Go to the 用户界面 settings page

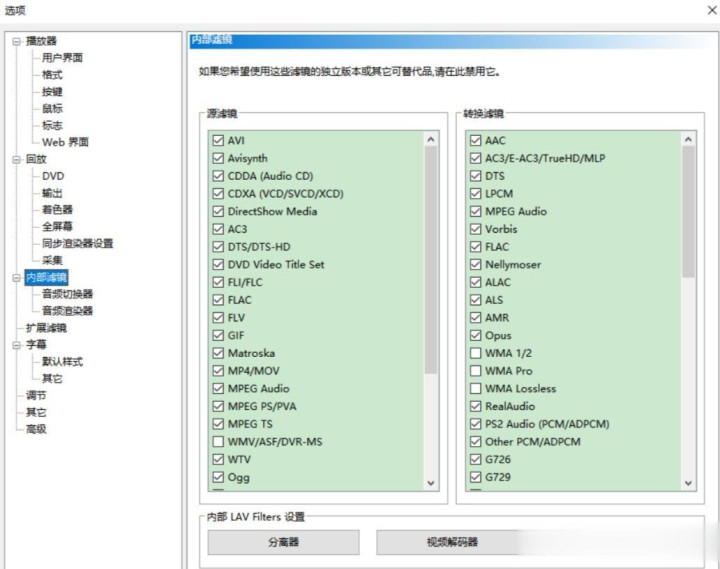pyautogui.click(x=62, y=58)
